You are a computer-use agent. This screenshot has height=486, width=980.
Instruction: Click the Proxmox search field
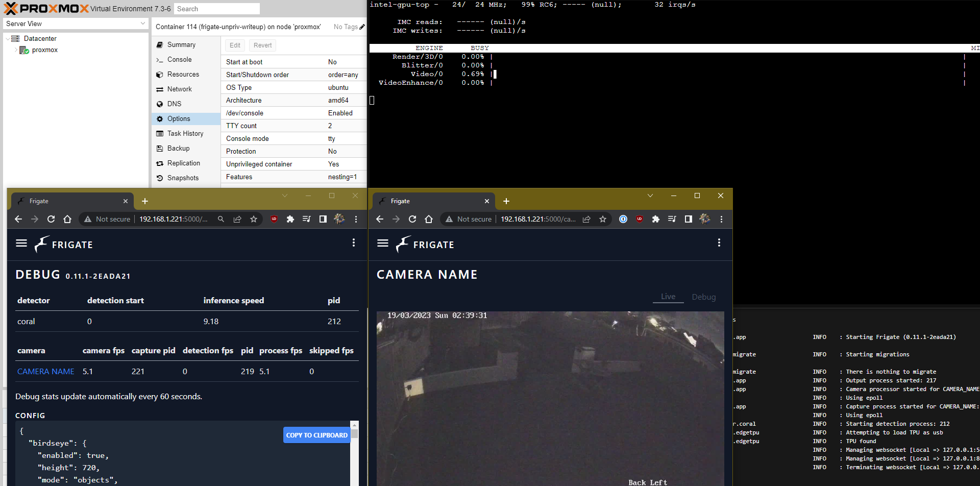click(x=216, y=9)
